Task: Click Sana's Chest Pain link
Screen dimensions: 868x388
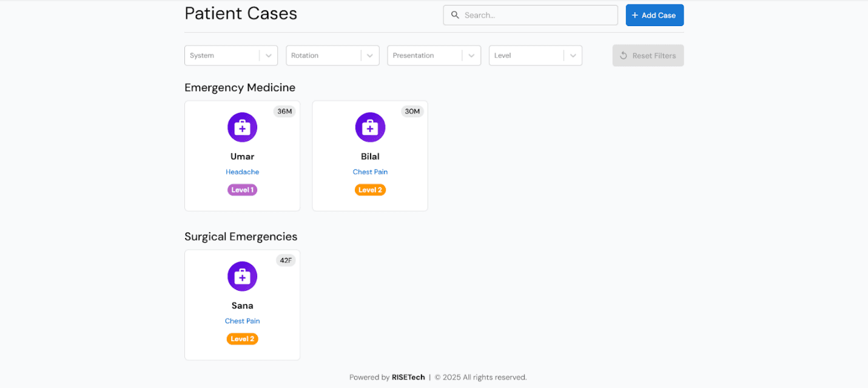Action: (242, 321)
